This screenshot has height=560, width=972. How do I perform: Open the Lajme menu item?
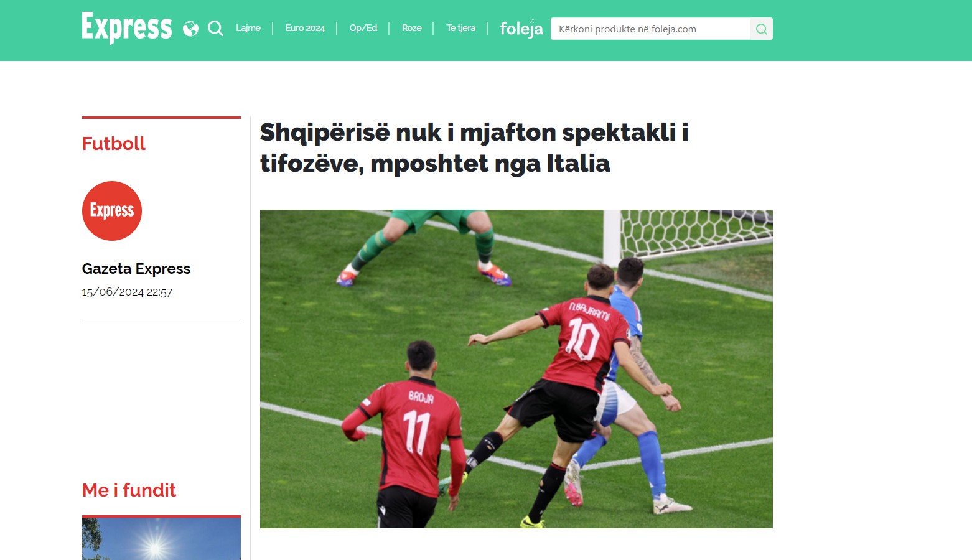pos(248,28)
